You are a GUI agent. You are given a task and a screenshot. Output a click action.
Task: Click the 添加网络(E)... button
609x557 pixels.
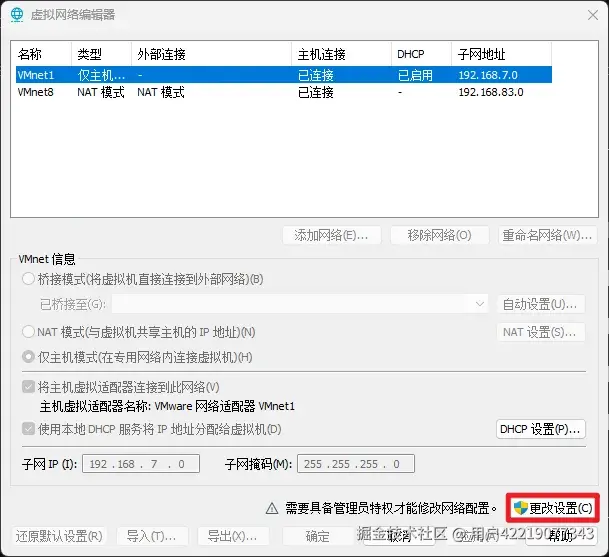pyautogui.click(x=332, y=235)
